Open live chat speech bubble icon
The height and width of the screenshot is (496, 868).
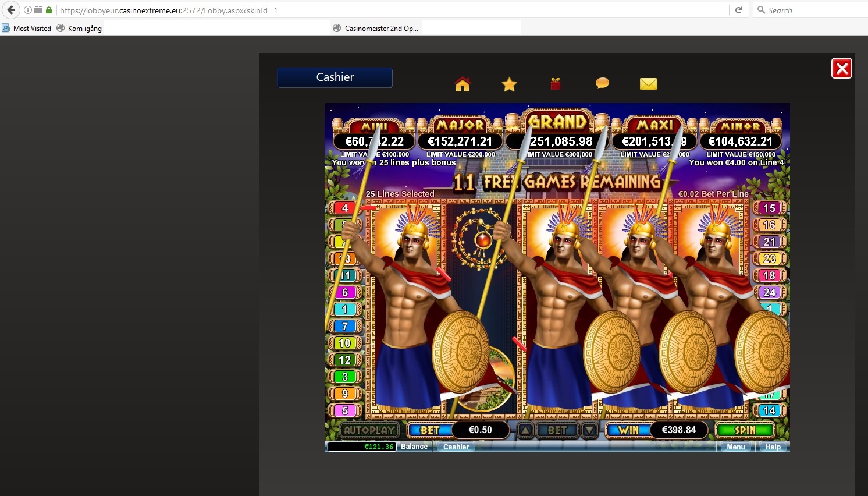point(602,83)
